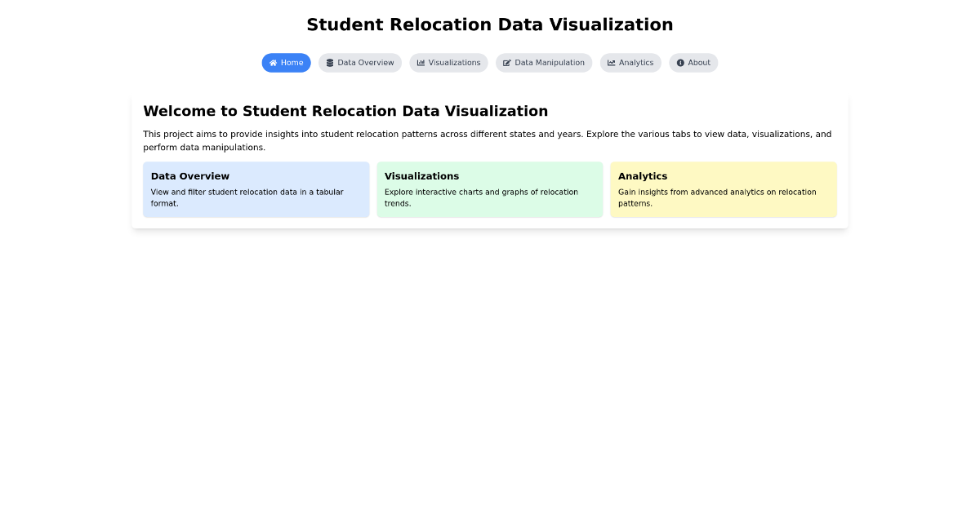
Task: Click the pencil icon on Data Manipulation tab
Action: pyautogui.click(x=506, y=63)
